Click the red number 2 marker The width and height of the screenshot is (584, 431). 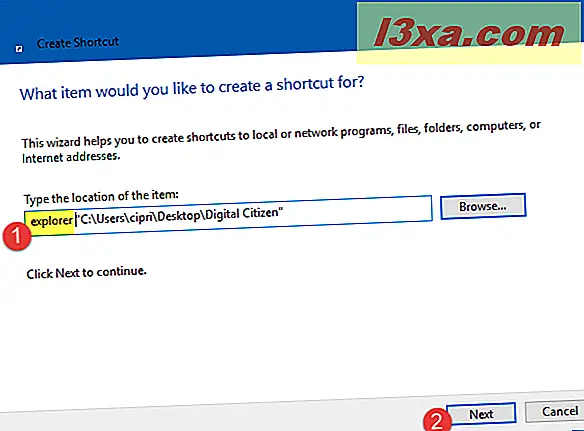point(437,421)
